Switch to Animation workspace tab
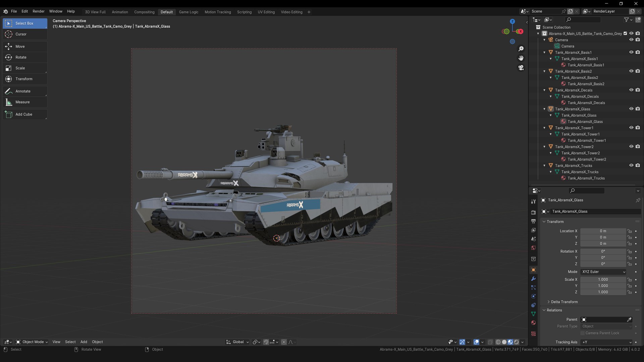This screenshot has width=644, height=362. [x=120, y=12]
